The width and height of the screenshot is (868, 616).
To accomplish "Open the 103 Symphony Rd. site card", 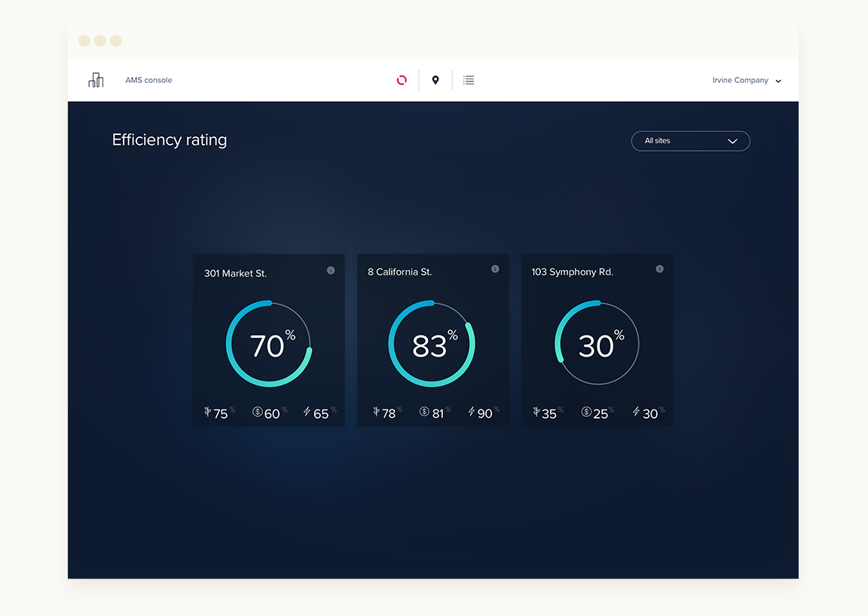I will point(597,339).
